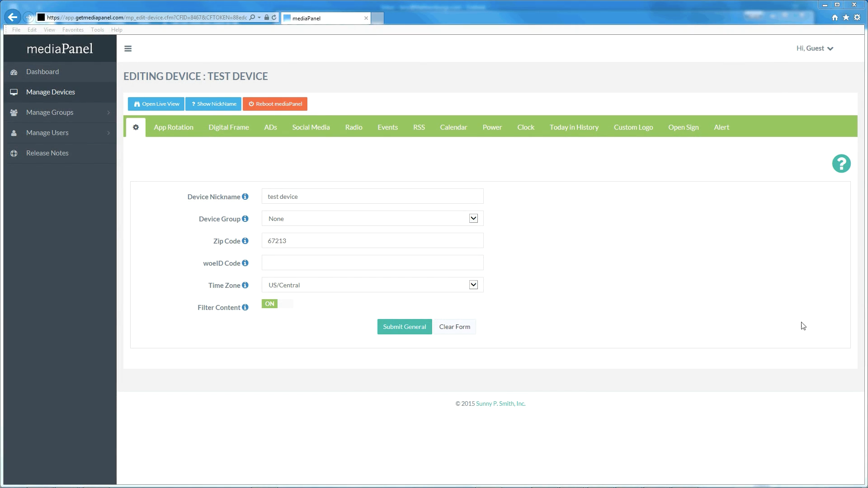Select the gear settings tab icon
The image size is (868, 488).
click(136, 127)
